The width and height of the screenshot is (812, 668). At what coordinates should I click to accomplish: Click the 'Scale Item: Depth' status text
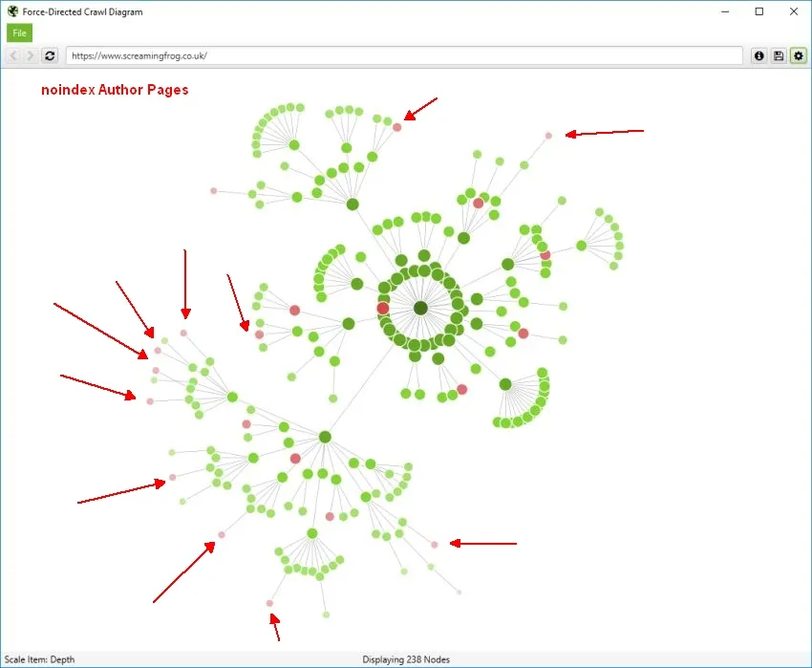coord(39,659)
